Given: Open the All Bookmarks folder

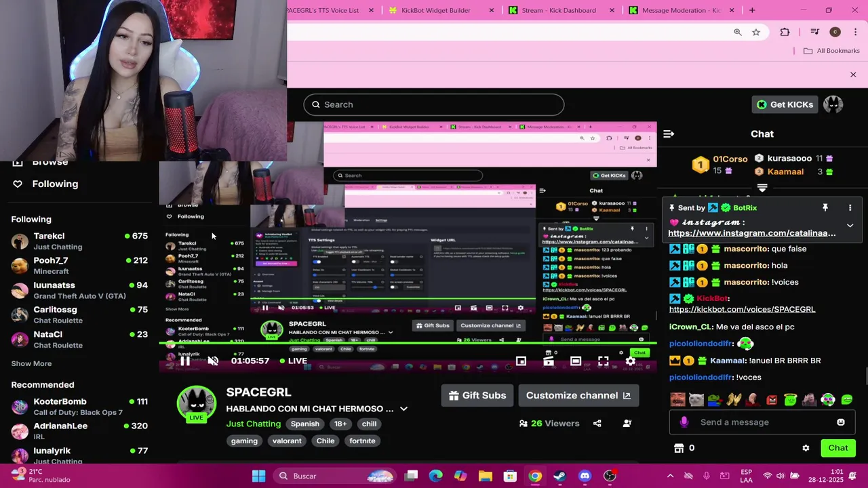Looking at the screenshot, I should click(x=831, y=51).
